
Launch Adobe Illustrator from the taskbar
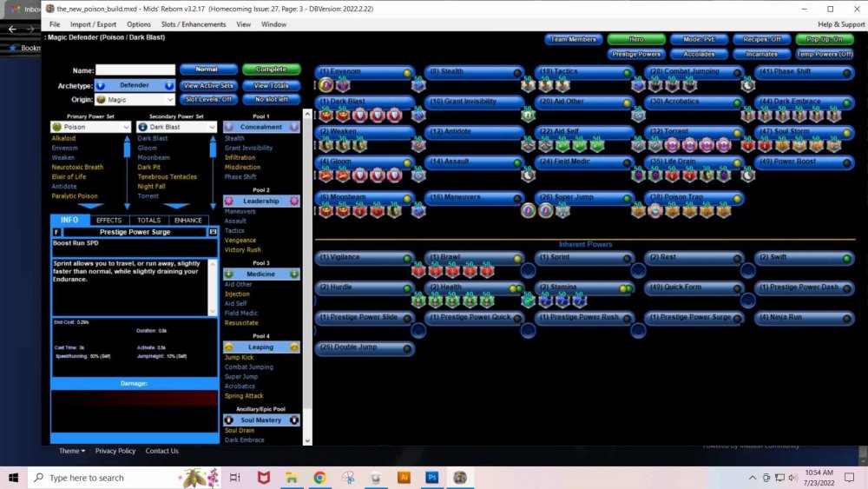coord(404,478)
